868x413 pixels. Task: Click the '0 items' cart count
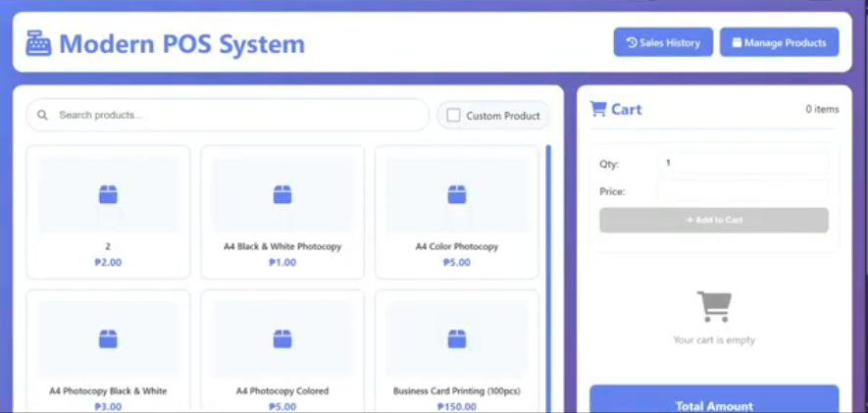pos(822,109)
